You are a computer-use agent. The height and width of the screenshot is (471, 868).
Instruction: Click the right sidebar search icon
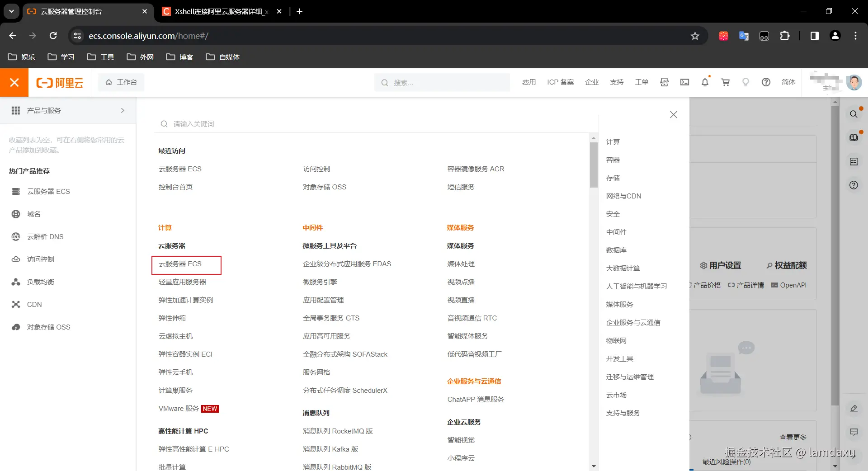point(854,114)
